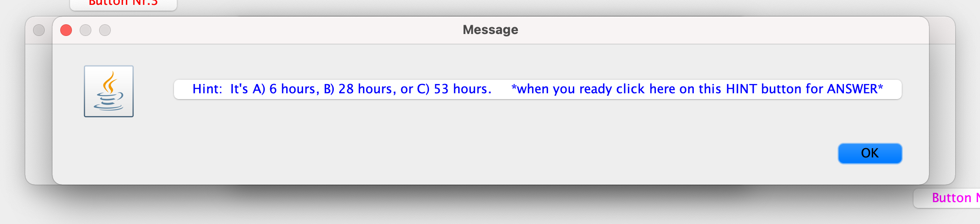Click the empty title bar right of Message title

coord(719,30)
